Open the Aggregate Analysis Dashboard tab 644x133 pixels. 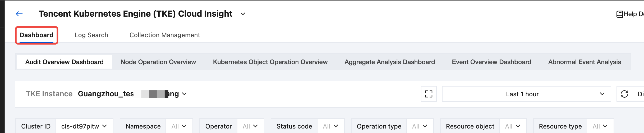tap(389, 62)
